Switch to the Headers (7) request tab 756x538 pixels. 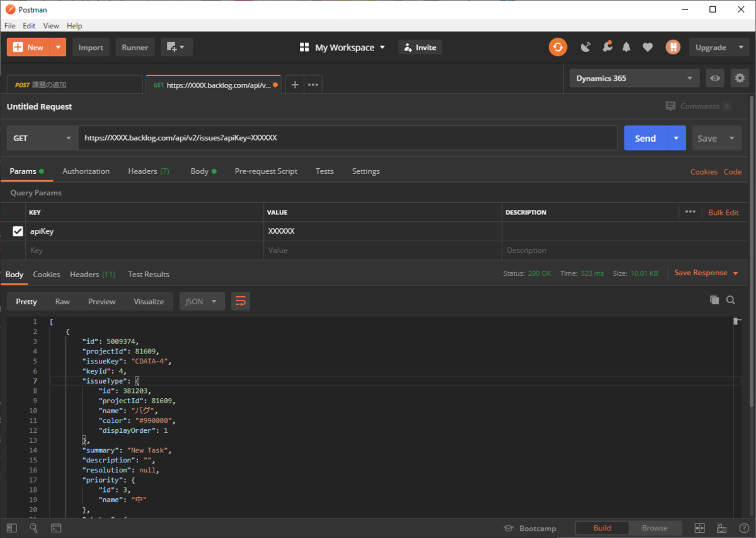pos(149,171)
